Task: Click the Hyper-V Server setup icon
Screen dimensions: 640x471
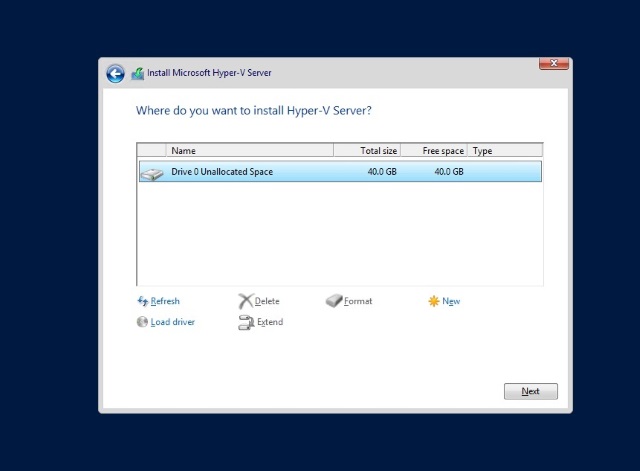Action: [x=138, y=73]
